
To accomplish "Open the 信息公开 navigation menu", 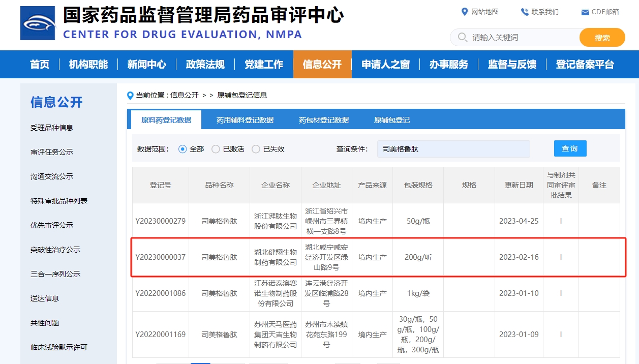I will pos(322,65).
